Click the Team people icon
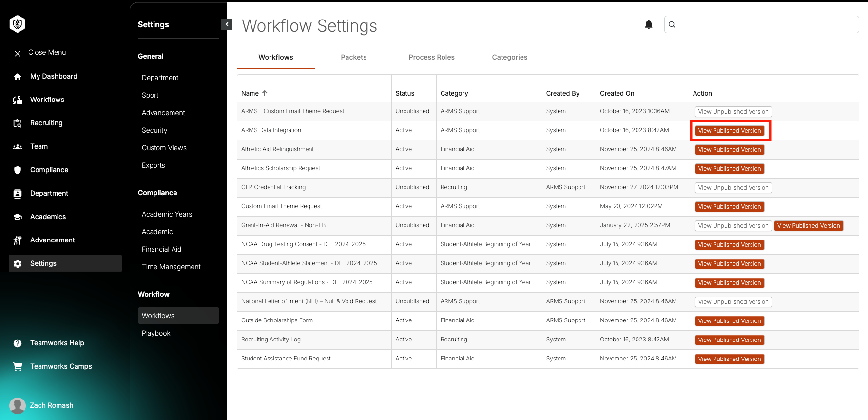The width and height of the screenshot is (868, 420). 18,147
